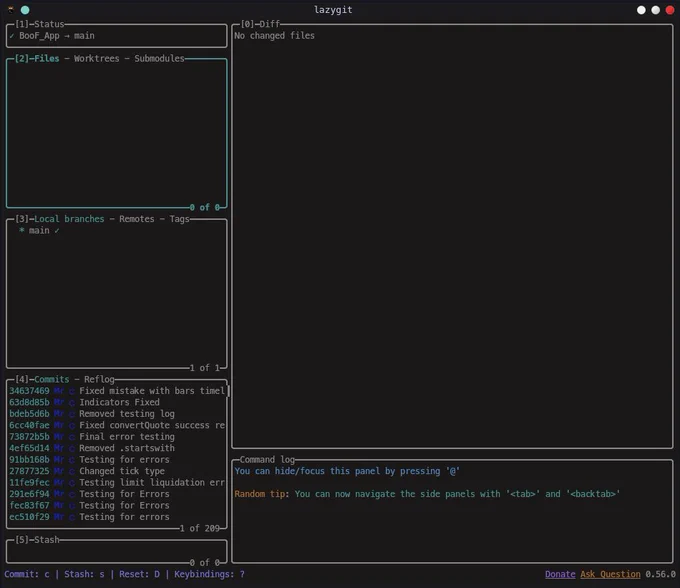Switch to the Reflog tab
The height and width of the screenshot is (588, 680).
point(99,379)
